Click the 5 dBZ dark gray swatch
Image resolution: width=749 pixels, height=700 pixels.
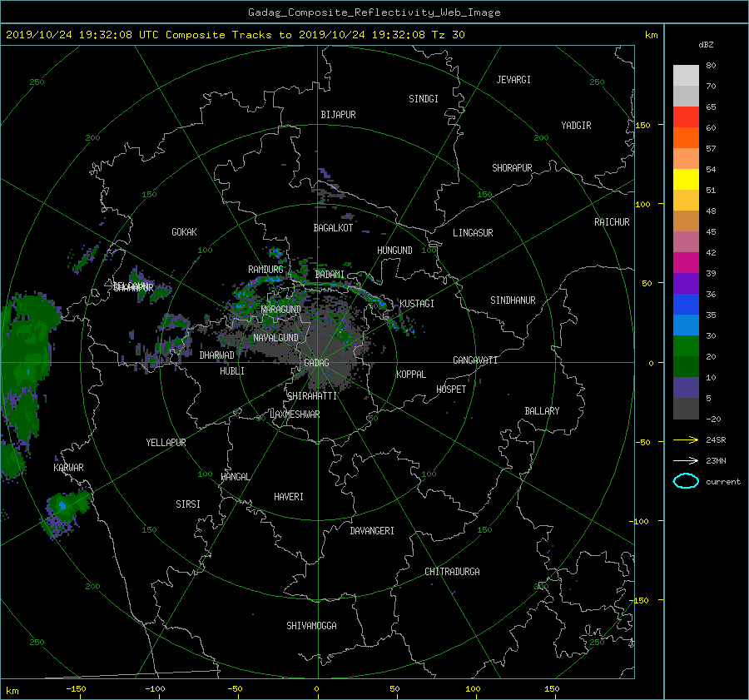pyautogui.click(x=686, y=409)
